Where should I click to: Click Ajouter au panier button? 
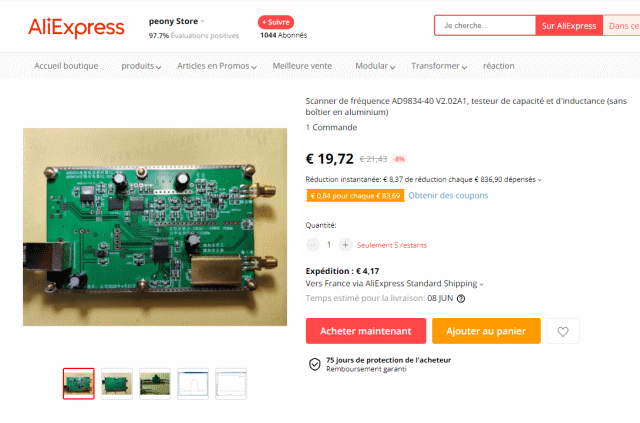click(x=486, y=331)
